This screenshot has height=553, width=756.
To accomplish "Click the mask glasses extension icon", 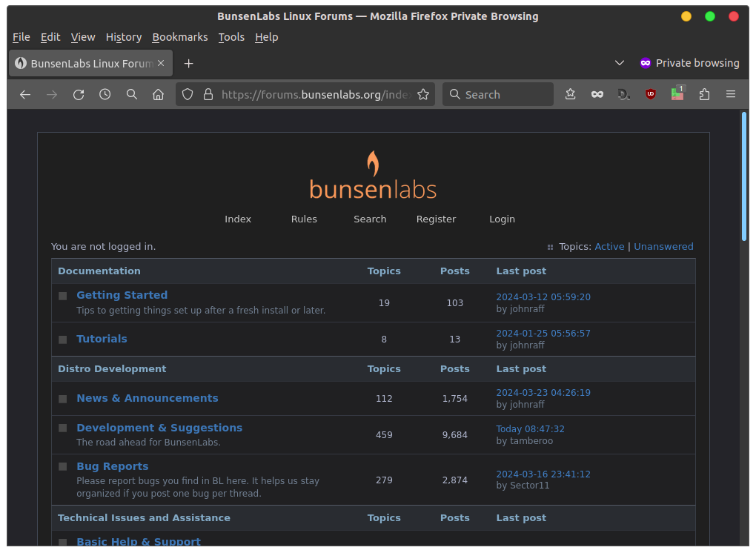I will click(597, 94).
